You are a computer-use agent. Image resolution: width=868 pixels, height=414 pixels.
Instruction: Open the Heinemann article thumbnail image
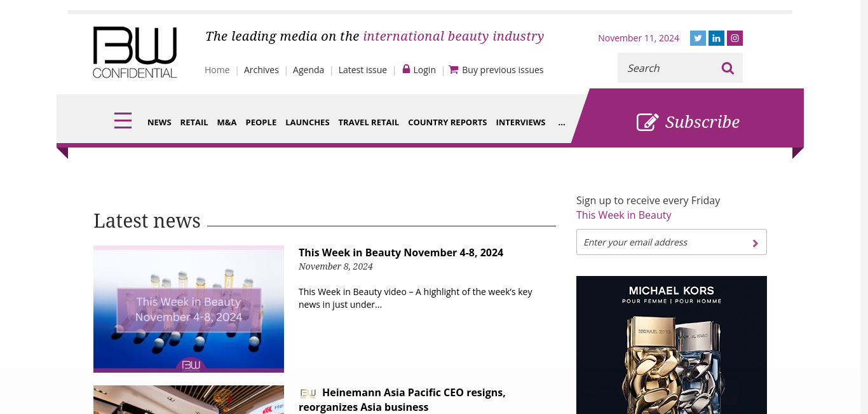pyautogui.click(x=189, y=399)
